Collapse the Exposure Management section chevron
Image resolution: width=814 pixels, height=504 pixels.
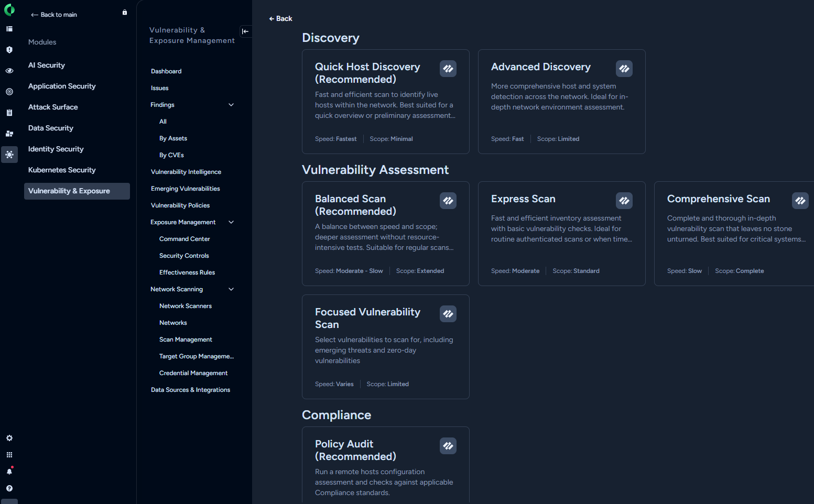(x=231, y=222)
